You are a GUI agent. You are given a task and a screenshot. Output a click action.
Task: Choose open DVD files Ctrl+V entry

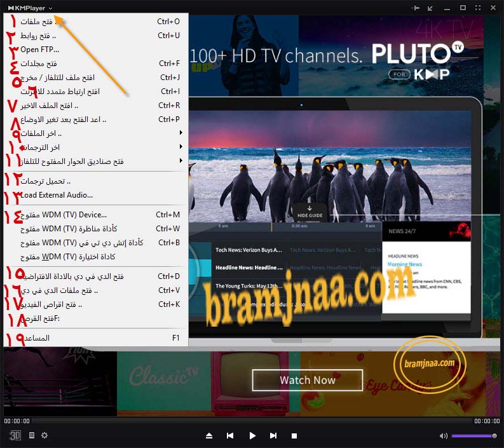[x=96, y=290]
